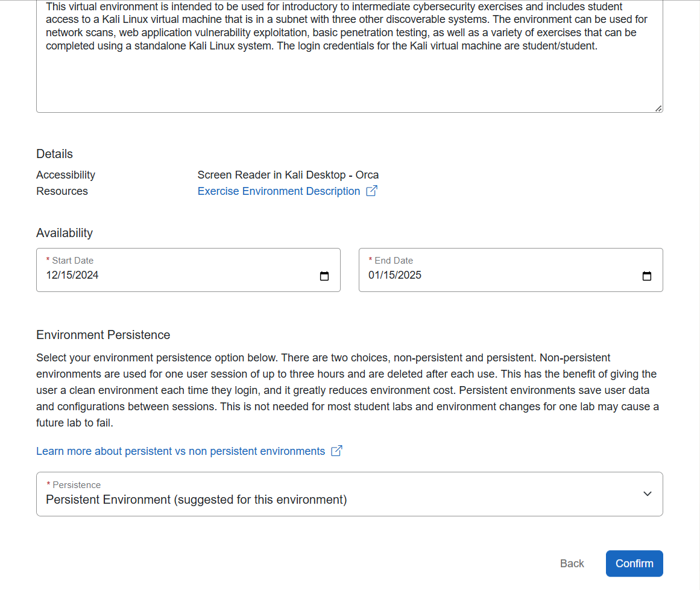Select the Persistent Environment option text
Screen dimensions: 700x590
(197, 500)
